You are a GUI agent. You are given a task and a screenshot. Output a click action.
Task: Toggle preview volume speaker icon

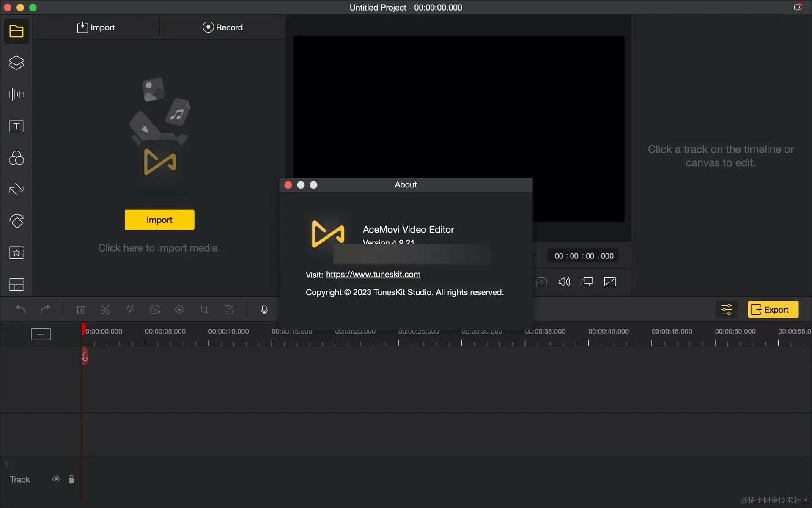click(x=564, y=282)
